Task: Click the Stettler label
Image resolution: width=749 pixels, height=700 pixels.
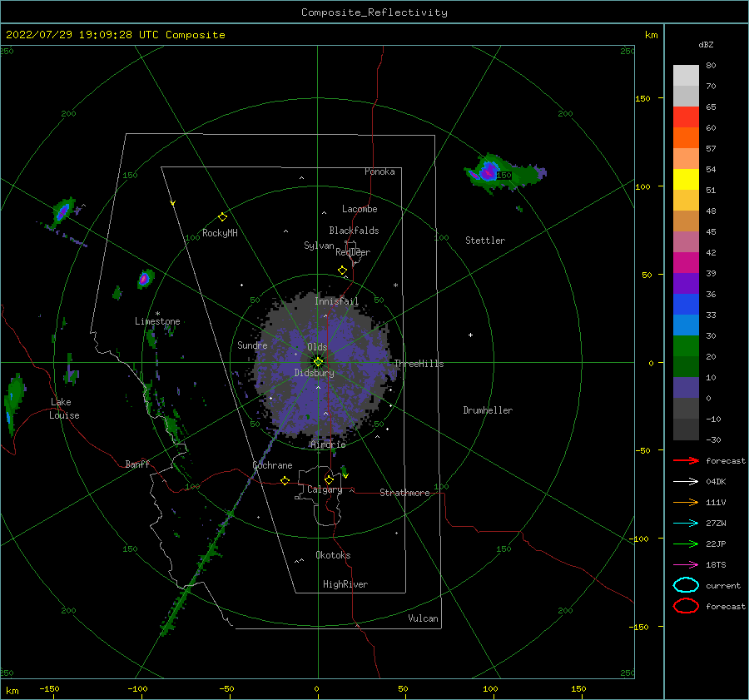Action: (x=485, y=241)
